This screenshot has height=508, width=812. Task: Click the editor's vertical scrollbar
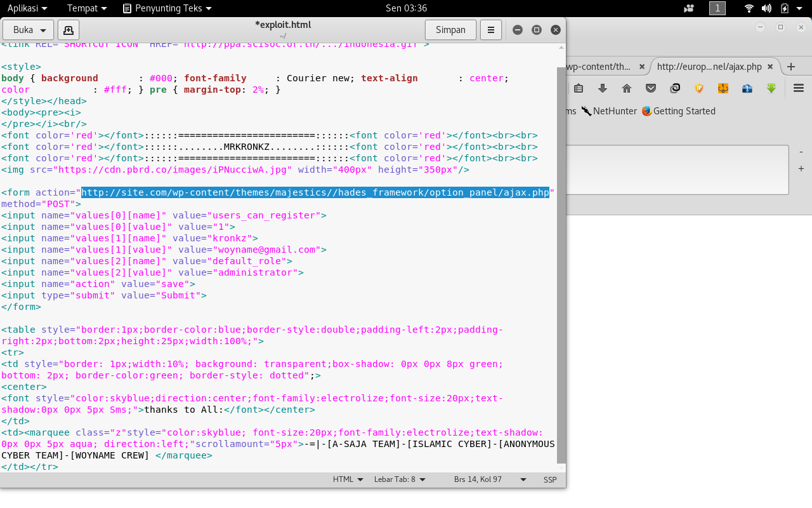561,264
